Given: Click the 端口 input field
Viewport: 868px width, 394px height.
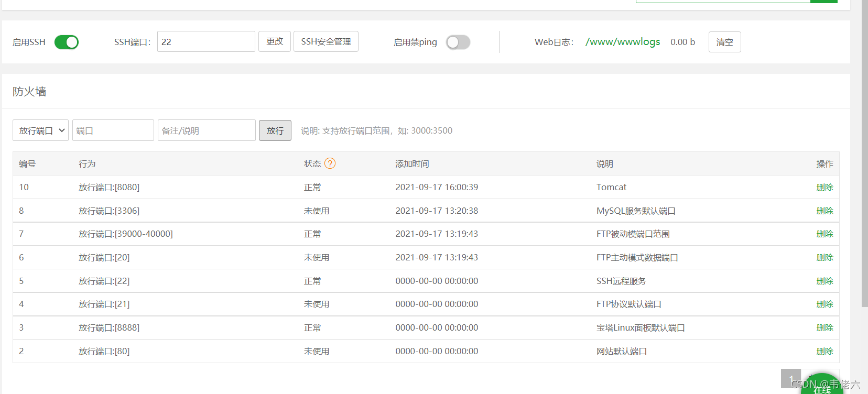Looking at the screenshot, I should click(x=113, y=130).
